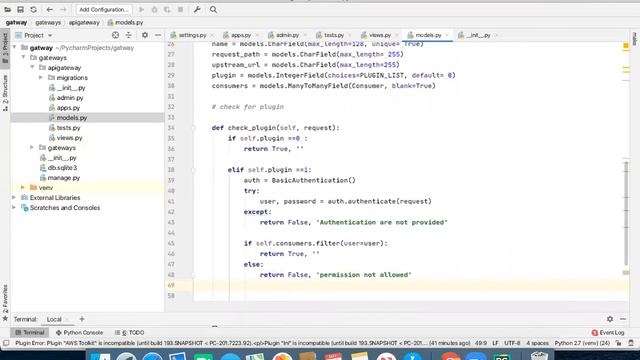Image resolution: width=640 pixels, height=360 pixels.
Task: Click the gatway breadcrumb
Action: coord(16,22)
